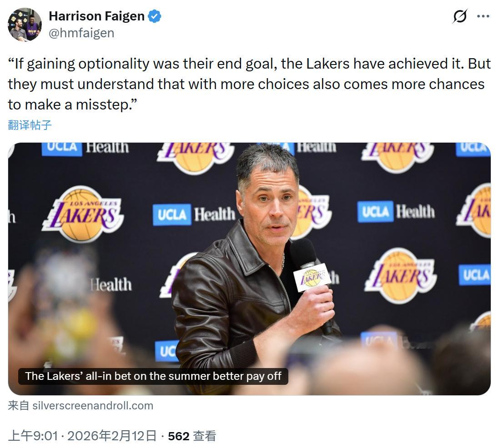Click the headline about the Lakers' all-in bet
This screenshot has height=448, width=503.
click(x=155, y=376)
